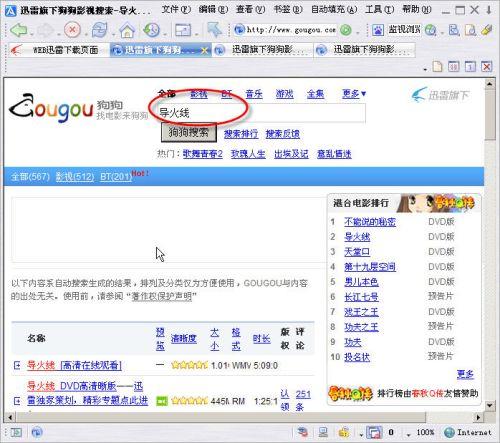
Task: Open the 编辑(E) menu
Action: [x=213, y=9]
